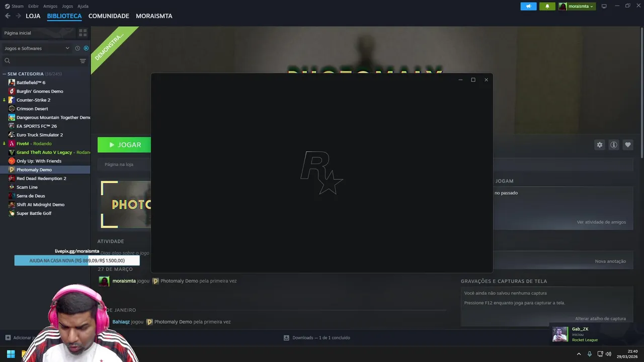Click the Photomaly game logo thumbnail
644x362 pixels.
tap(125, 205)
